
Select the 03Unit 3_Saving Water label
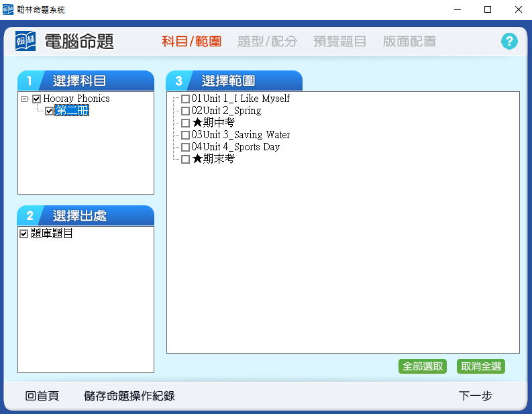click(241, 135)
